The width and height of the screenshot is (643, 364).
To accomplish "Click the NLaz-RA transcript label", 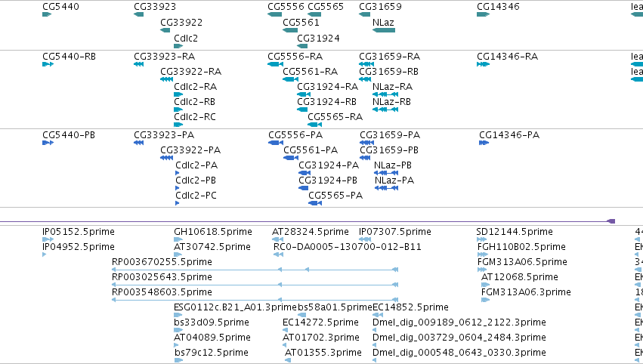I will click(392, 87).
